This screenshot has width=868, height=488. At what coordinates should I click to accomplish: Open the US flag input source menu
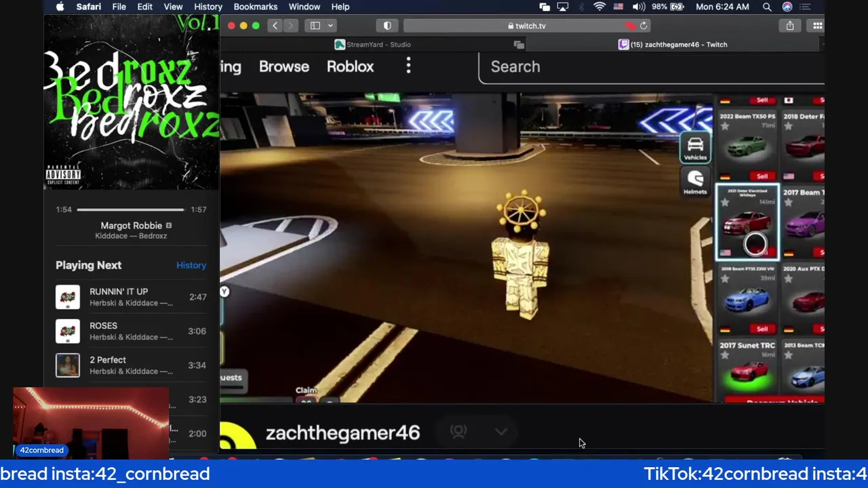tap(618, 7)
